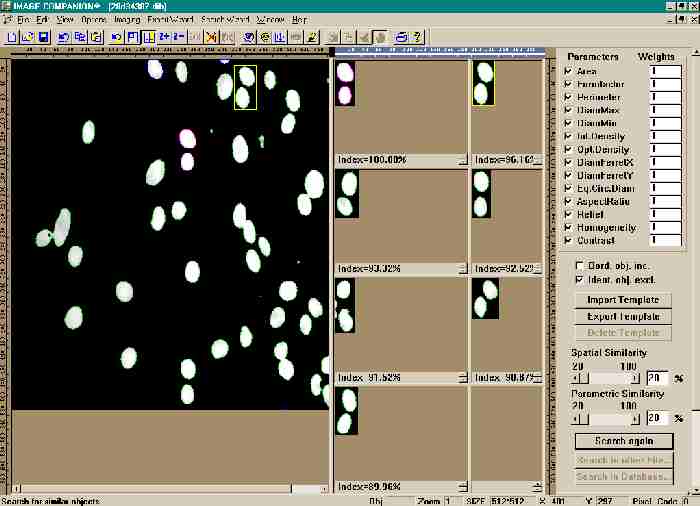Image resolution: width=700 pixels, height=506 pixels.
Task: Open menu button beside Index=93.32% result
Action: click(x=462, y=269)
